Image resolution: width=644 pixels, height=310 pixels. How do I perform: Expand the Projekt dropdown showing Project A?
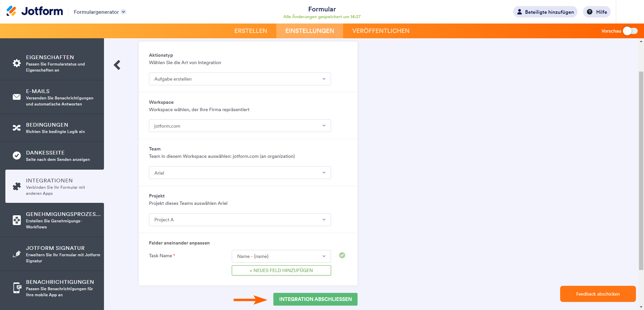click(x=240, y=220)
